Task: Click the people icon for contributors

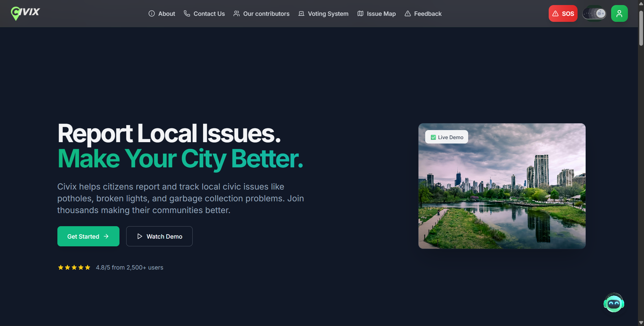Action: 237,13
